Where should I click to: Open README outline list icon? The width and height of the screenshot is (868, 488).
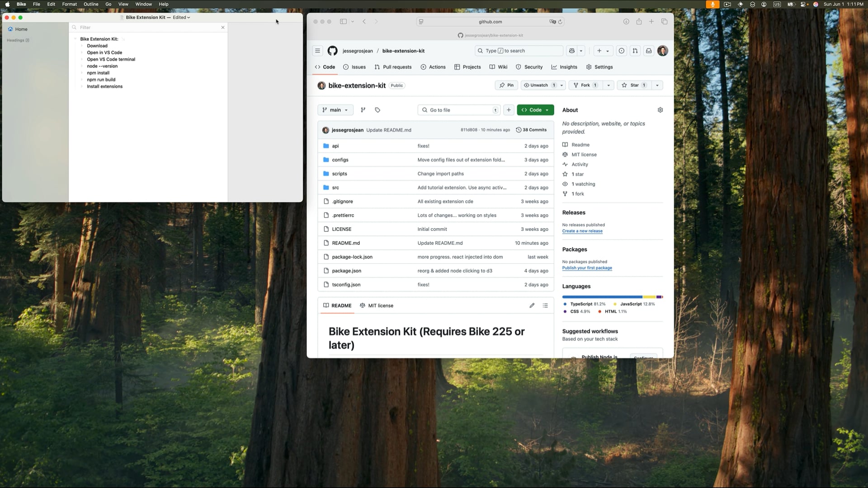coord(545,305)
